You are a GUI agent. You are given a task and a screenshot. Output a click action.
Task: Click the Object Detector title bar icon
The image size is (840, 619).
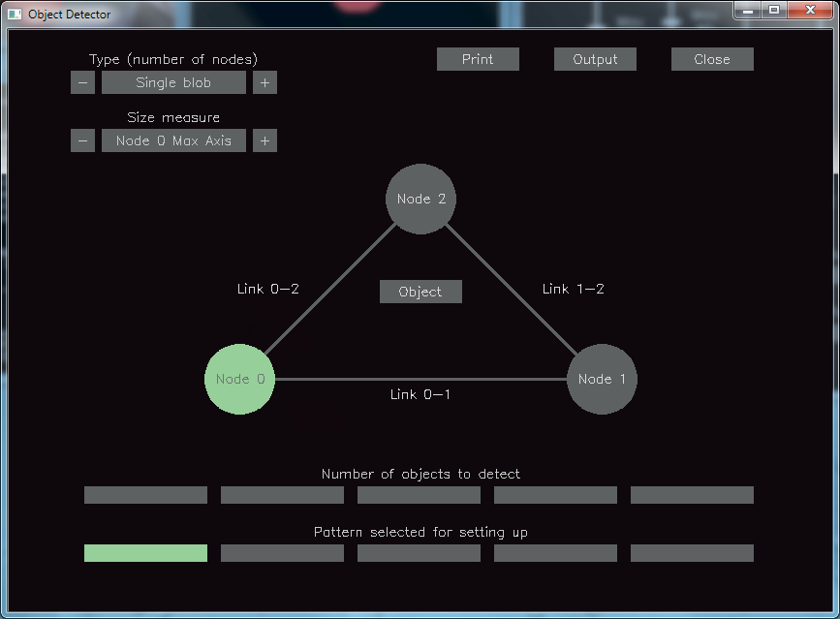(x=15, y=14)
